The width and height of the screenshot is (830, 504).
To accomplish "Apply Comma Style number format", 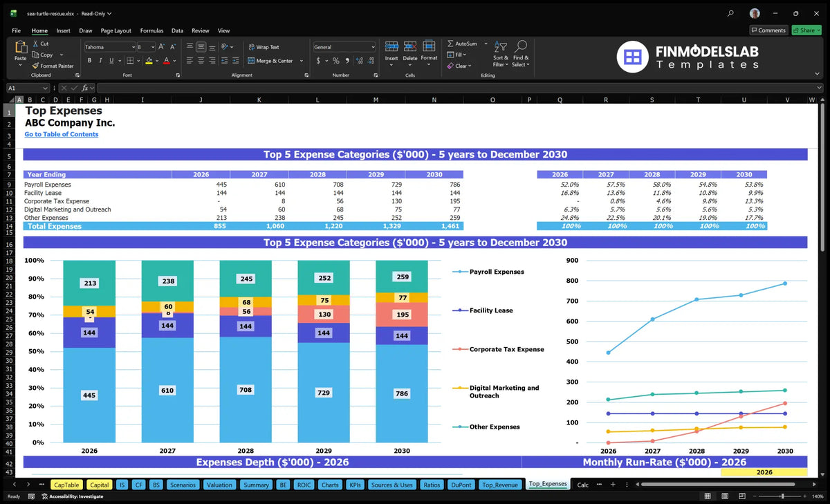I will (347, 61).
